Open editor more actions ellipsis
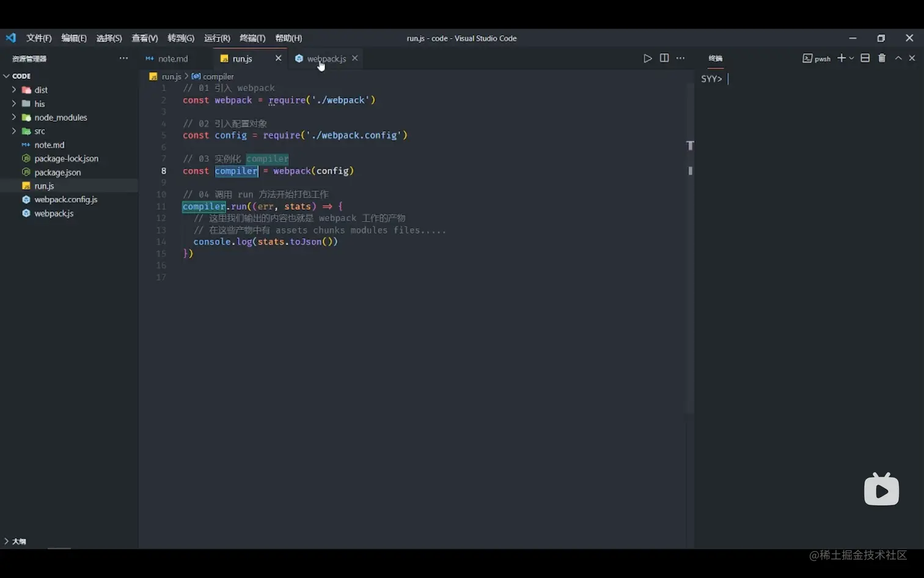 coord(680,58)
